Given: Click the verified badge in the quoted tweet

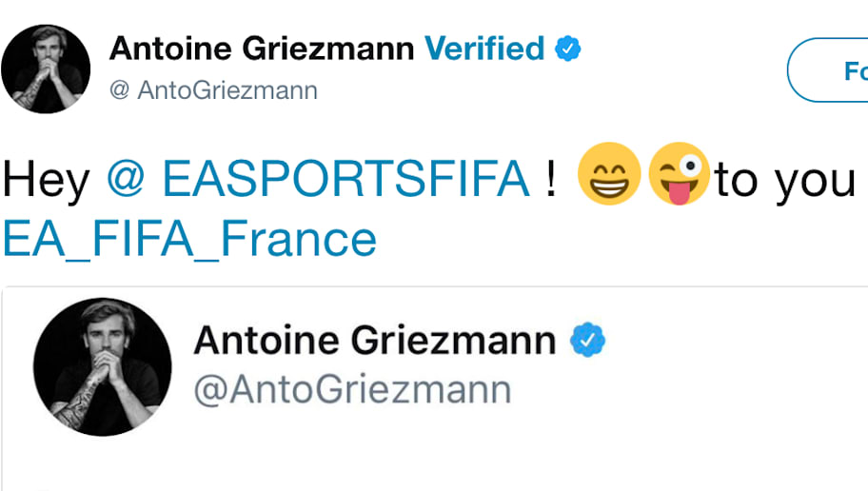Looking at the screenshot, I should pos(588,340).
